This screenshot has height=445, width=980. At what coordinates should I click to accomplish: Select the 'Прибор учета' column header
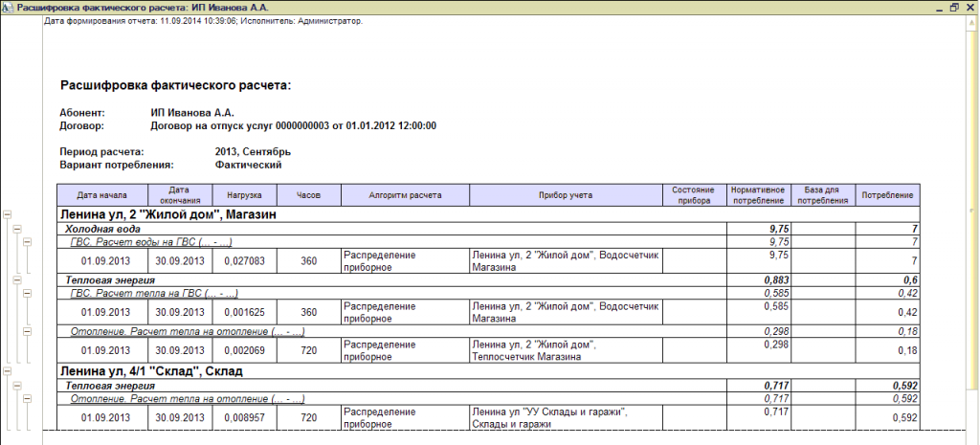(566, 195)
